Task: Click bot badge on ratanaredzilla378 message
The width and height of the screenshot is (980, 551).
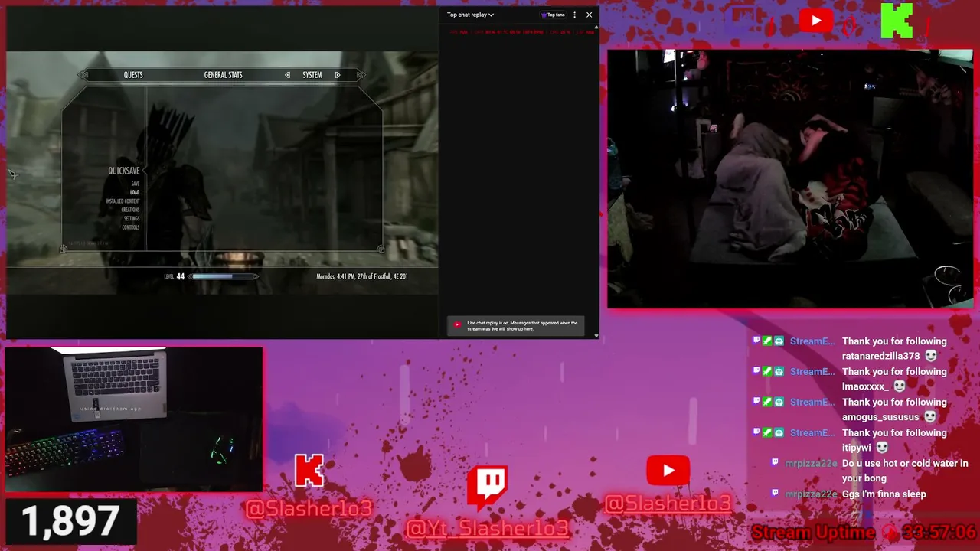Action: (x=779, y=341)
